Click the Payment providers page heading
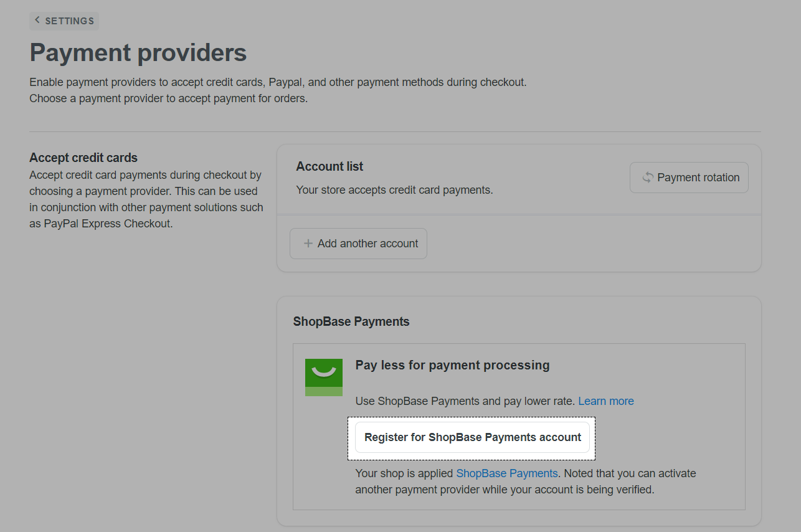Image resolution: width=801 pixels, height=532 pixels. (x=138, y=53)
